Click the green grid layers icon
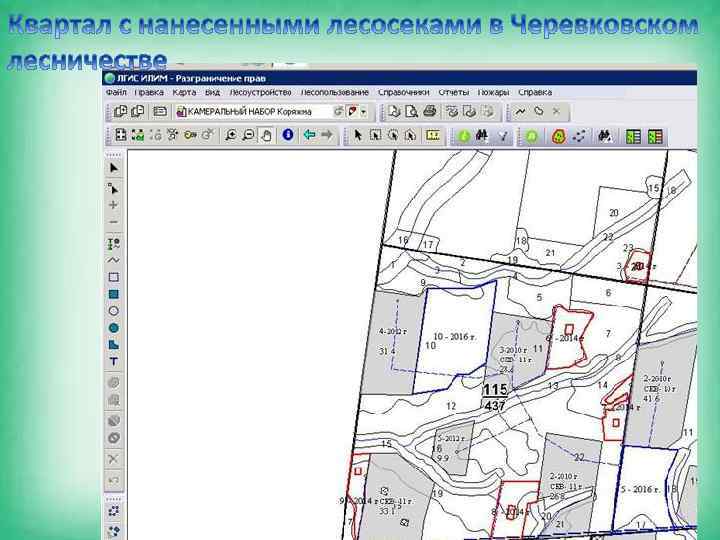The image size is (720, 540). 138,135
